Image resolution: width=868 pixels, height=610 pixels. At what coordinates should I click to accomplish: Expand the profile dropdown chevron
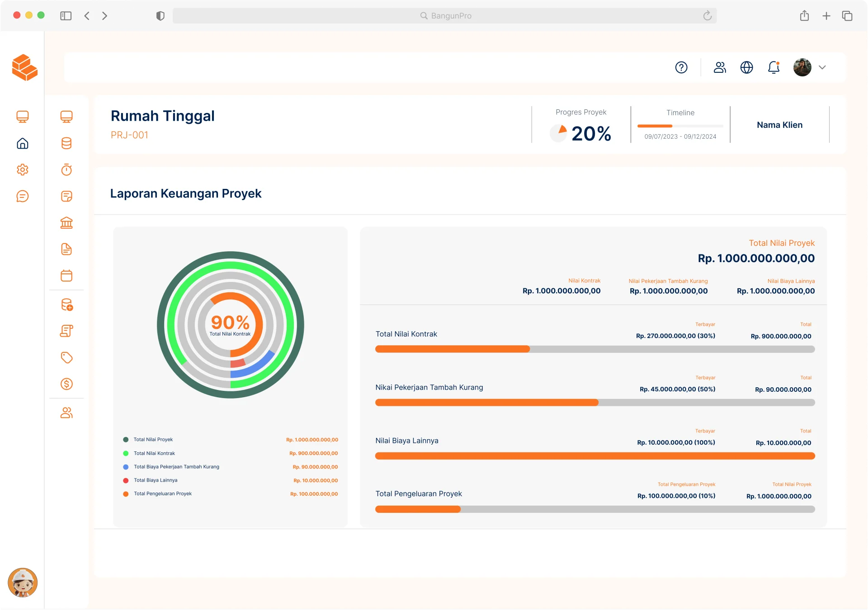tap(822, 67)
